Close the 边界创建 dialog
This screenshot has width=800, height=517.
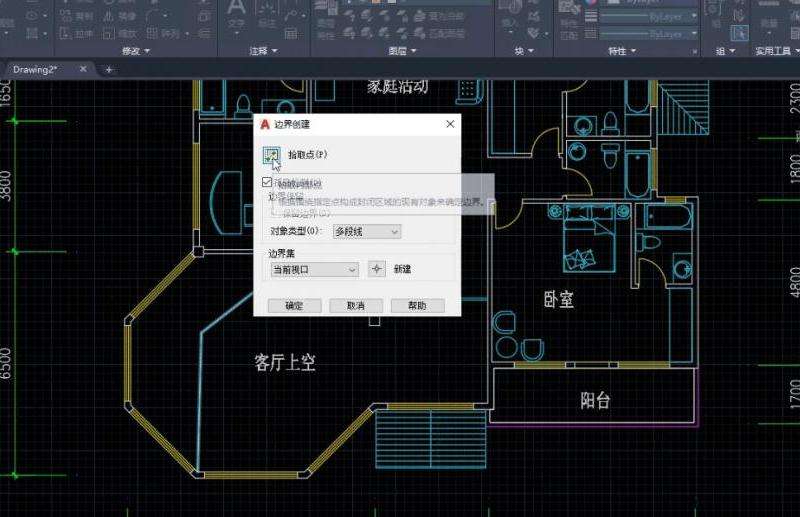click(x=450, y=124)
